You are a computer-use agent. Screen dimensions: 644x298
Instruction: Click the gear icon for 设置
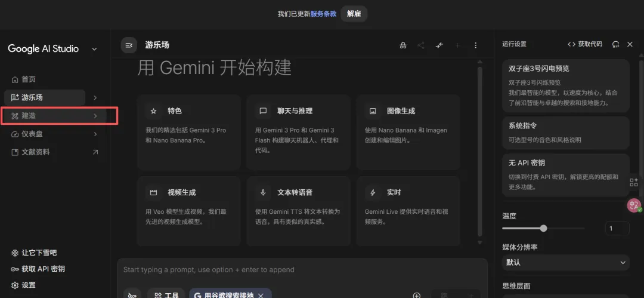[x=15, y=285]
